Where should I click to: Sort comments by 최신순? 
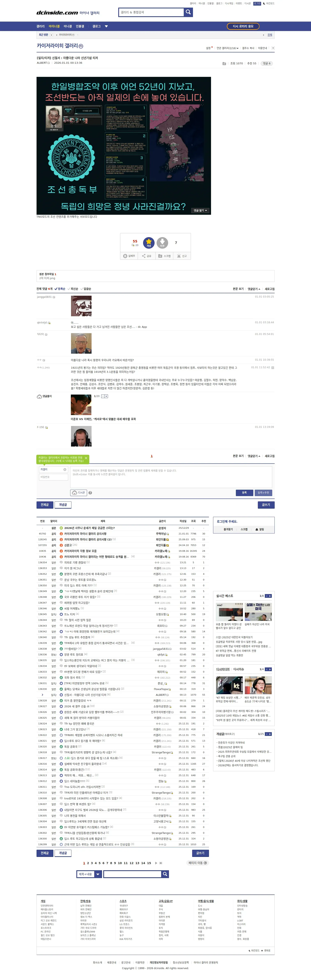(x=73, y=289)
